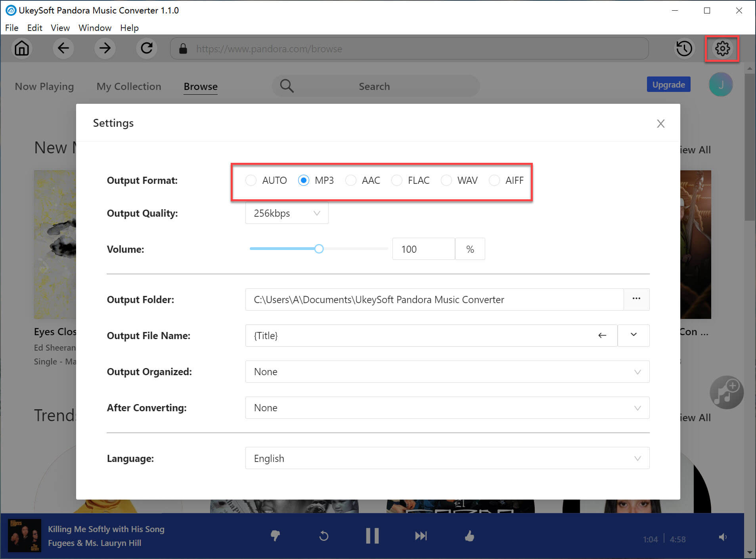Screen dimensions: 756x559
Task: Open the Help menu
Action: [129, 28]
